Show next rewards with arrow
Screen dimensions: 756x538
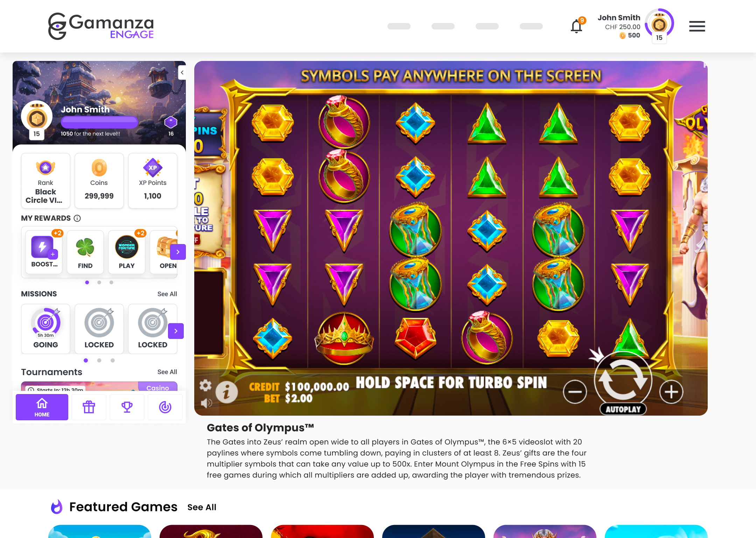(x=178, y=252)
